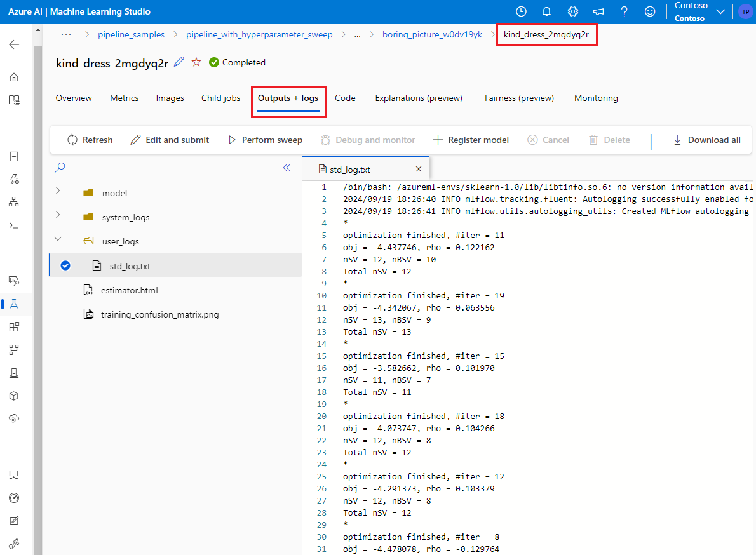Toggle the std_log.txt selection checkmark
The image size is (756, 555).
[x=65, y=266]
